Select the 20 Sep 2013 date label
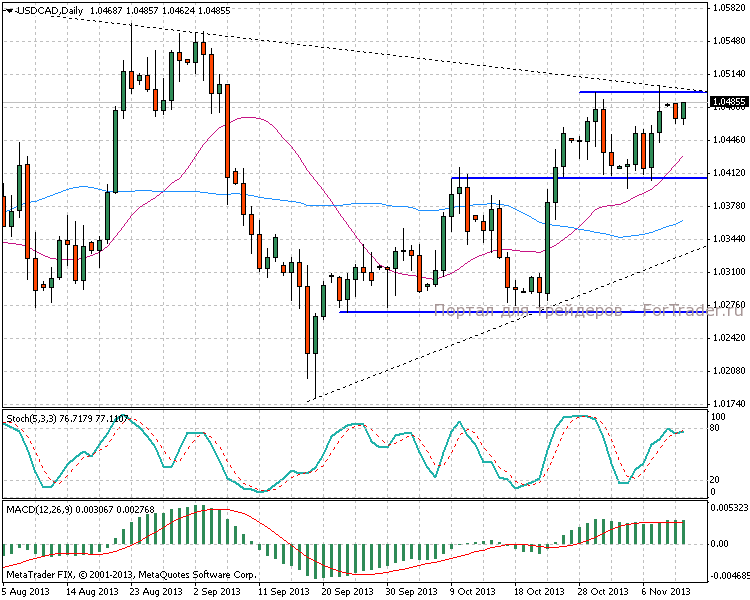This screenshot has height=600, width=750. click(x=343, y=591)
